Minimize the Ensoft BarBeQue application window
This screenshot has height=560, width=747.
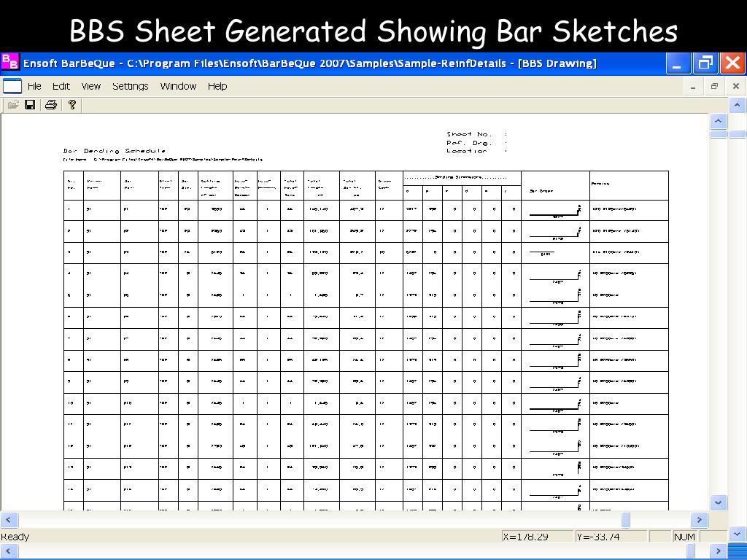pos(678,63)
